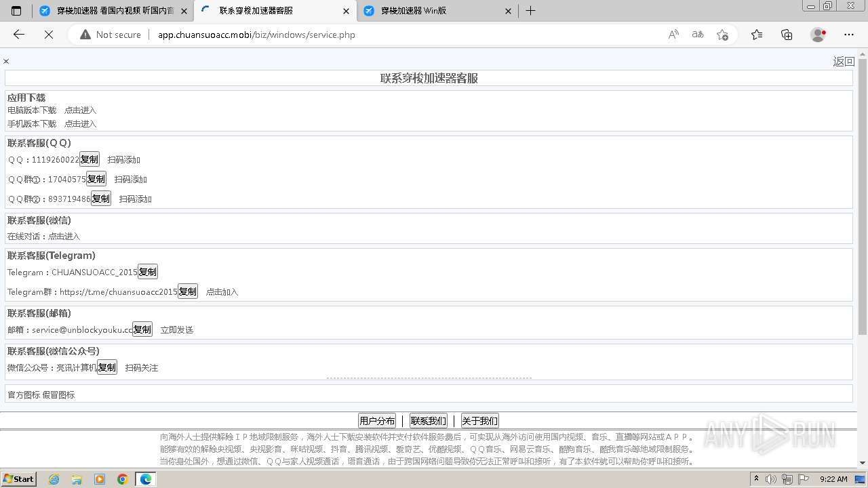Add this page to favorites star

pos(722,35)
